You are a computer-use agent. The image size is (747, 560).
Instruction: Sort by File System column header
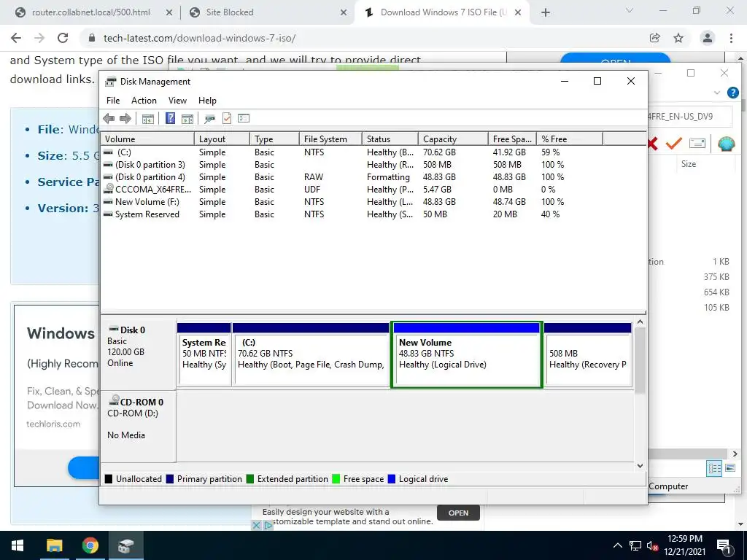[330, 139]
